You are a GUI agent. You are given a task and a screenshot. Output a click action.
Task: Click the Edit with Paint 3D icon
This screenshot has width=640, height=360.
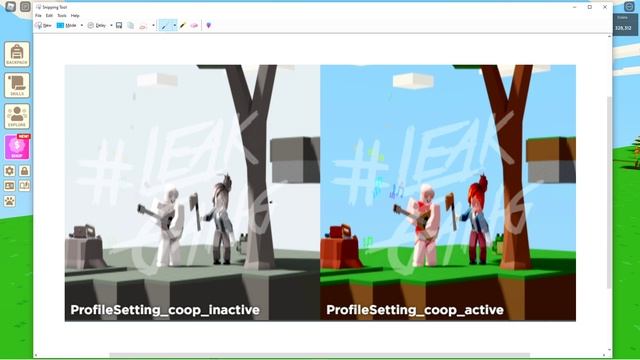coord(209,25)
